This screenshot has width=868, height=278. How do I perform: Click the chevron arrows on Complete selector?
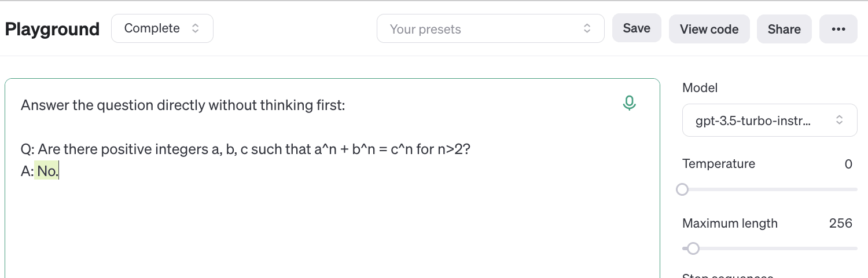click(x=196, y=28)
